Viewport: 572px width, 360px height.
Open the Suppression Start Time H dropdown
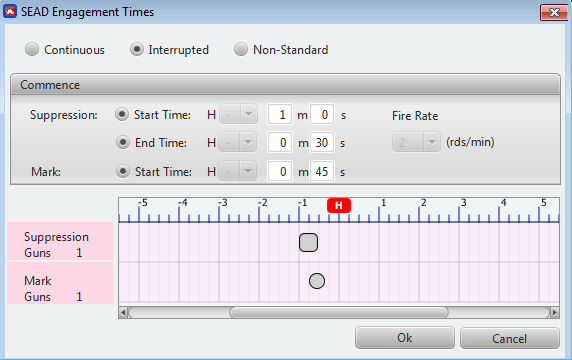[x=238, y=115]
